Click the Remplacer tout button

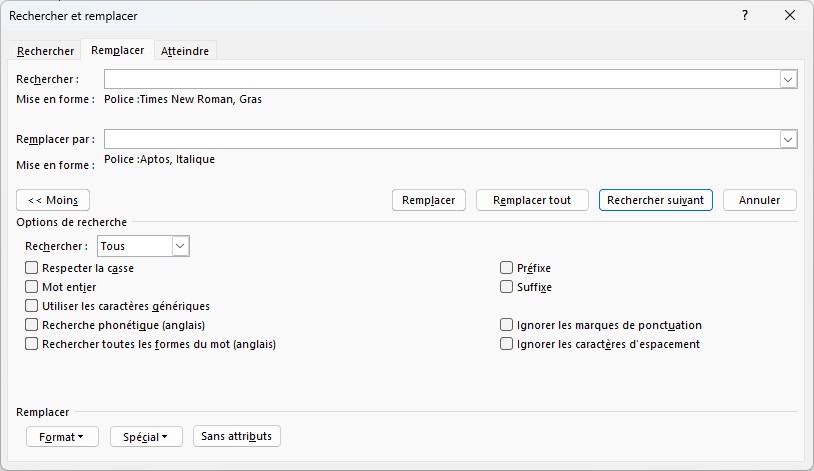point(532,200)
